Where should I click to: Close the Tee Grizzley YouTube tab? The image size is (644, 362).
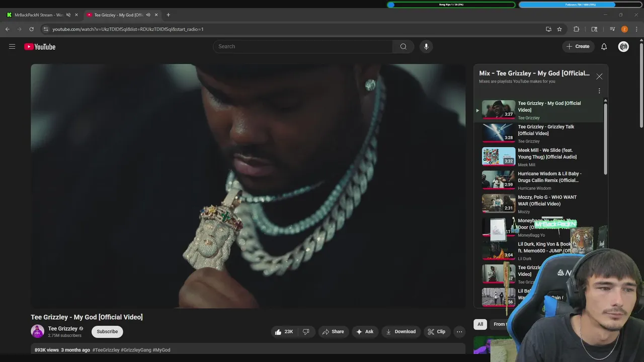point(156,15)
